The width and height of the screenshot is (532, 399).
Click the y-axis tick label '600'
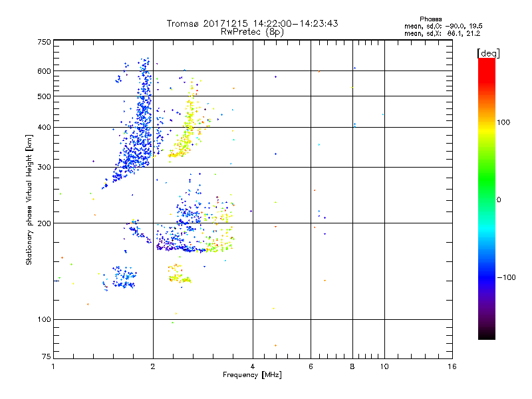point(44,71)
